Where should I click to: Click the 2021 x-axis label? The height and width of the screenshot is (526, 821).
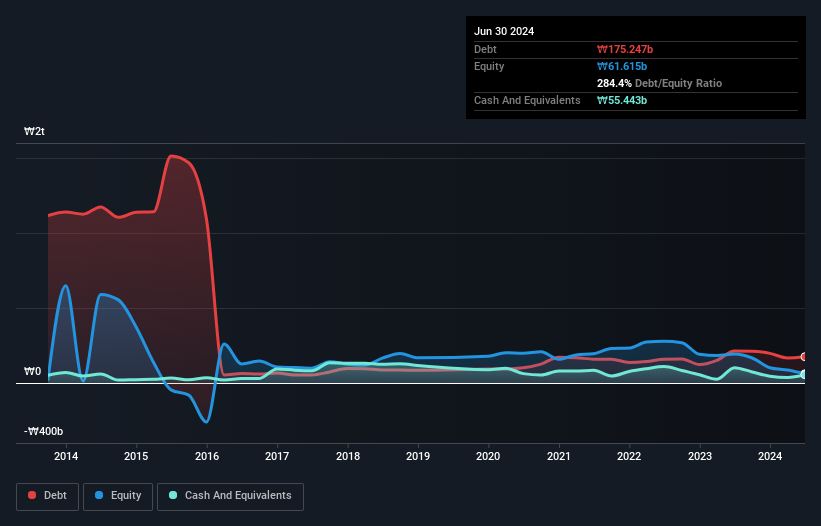[x=559, y=456]
